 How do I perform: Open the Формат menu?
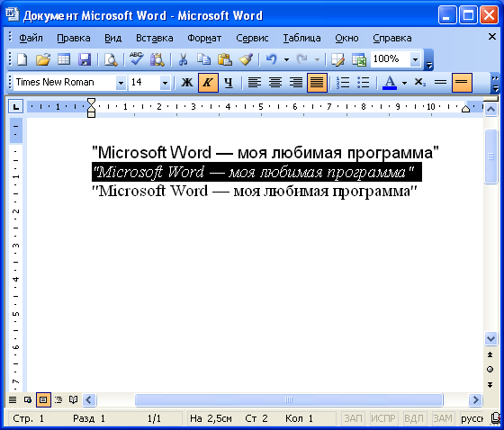tap(204, 38)
